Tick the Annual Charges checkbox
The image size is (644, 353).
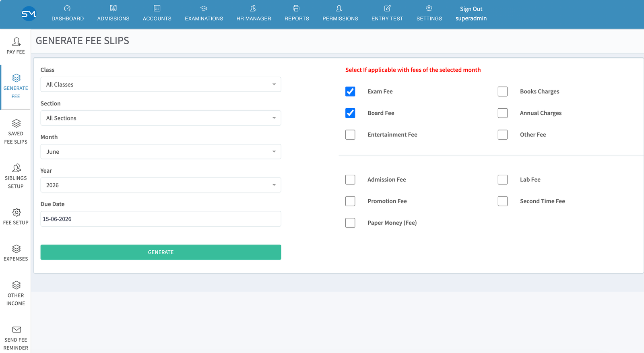point(503,113)
